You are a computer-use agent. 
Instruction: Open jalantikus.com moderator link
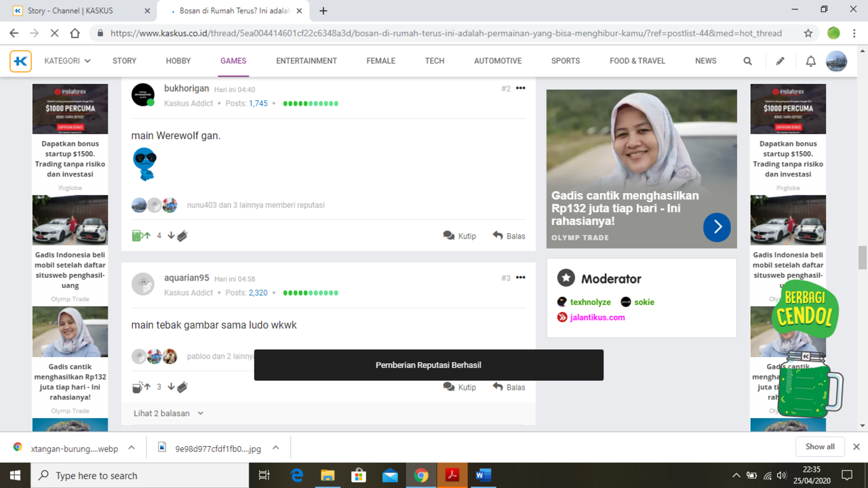click(x=597, y=317)
